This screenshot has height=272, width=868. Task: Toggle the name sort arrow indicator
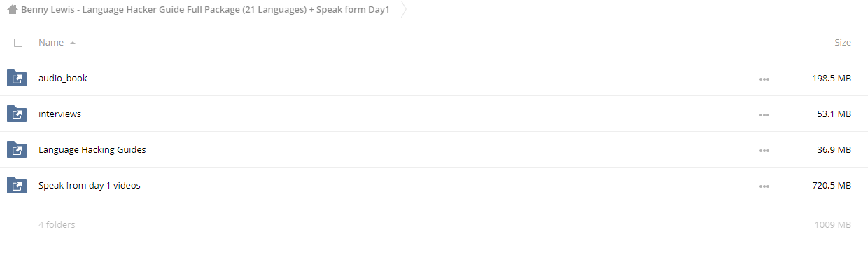[x=73, y=43]
